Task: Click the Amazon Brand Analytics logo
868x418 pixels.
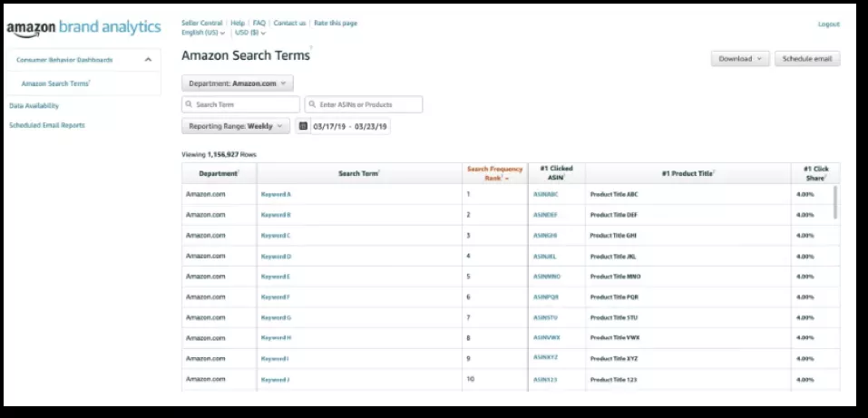Action: tap(84, 28)
